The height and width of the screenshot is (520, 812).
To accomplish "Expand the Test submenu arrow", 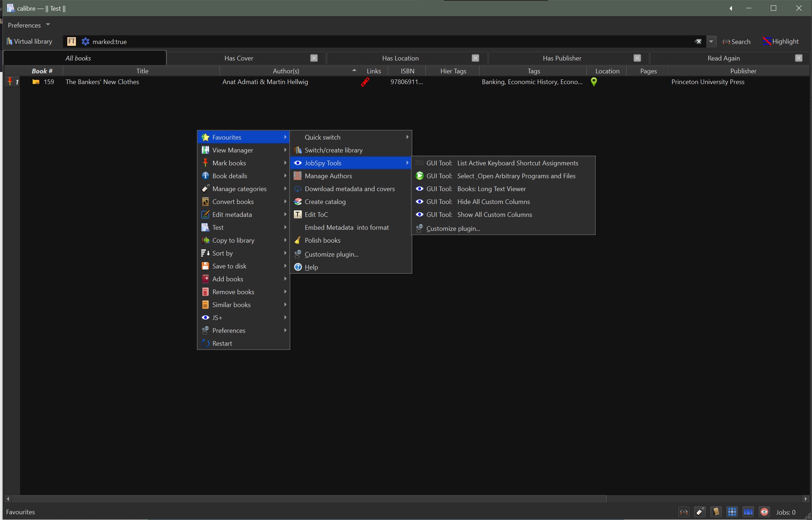I will (x=285, y=228).
